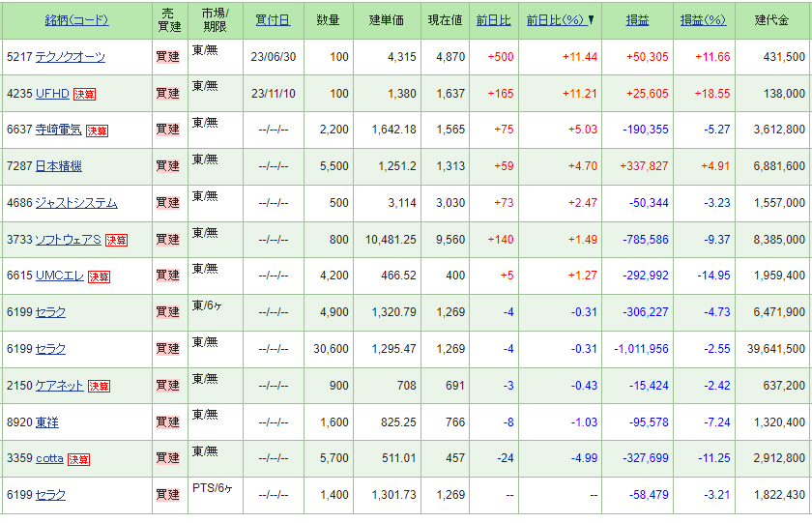Click 建代金 column header
The width and height of the screenshot is (812, 523).
tap(771, 20)
